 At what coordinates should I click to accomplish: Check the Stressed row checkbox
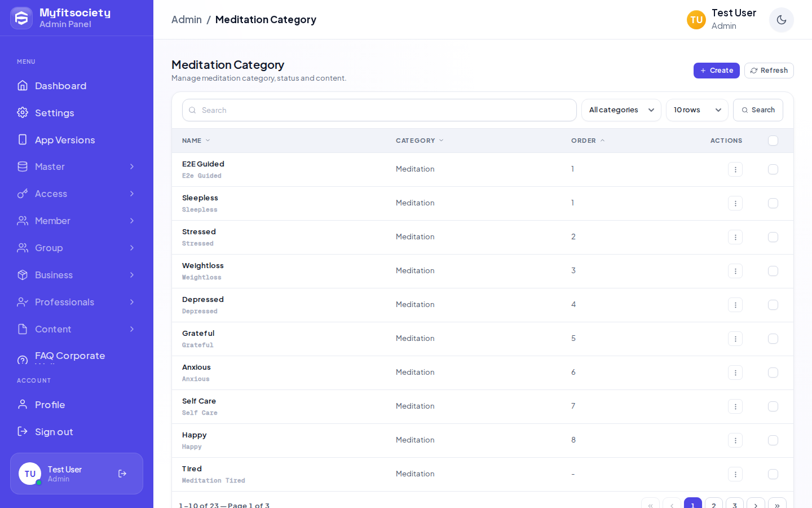tap(773, 237)
